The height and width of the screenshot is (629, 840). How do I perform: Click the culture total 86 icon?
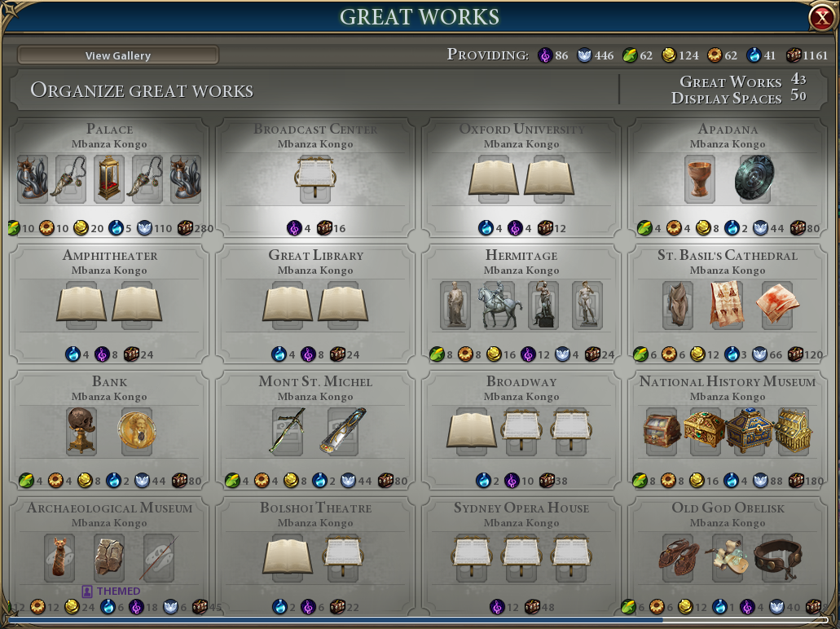(x=545, y=55)
